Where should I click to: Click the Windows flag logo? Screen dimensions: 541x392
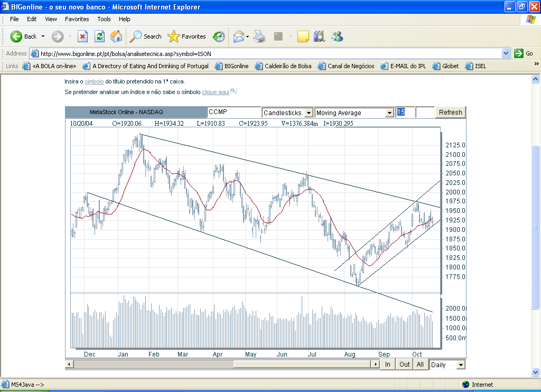(x=530, y=20)
